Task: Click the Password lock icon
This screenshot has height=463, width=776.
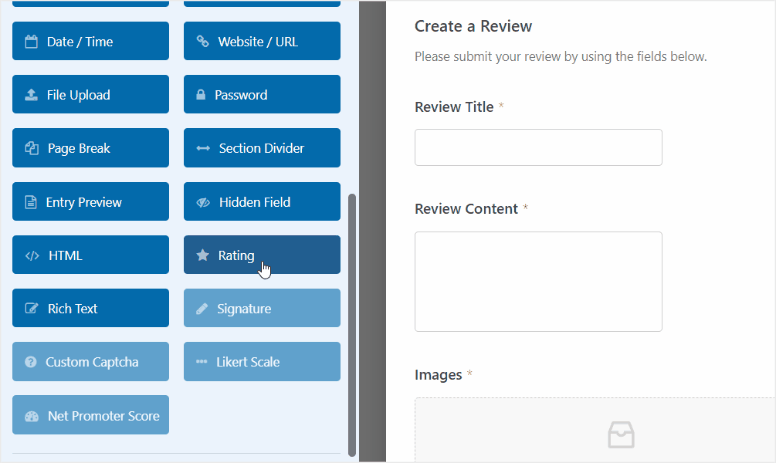Action: (201, 95)
